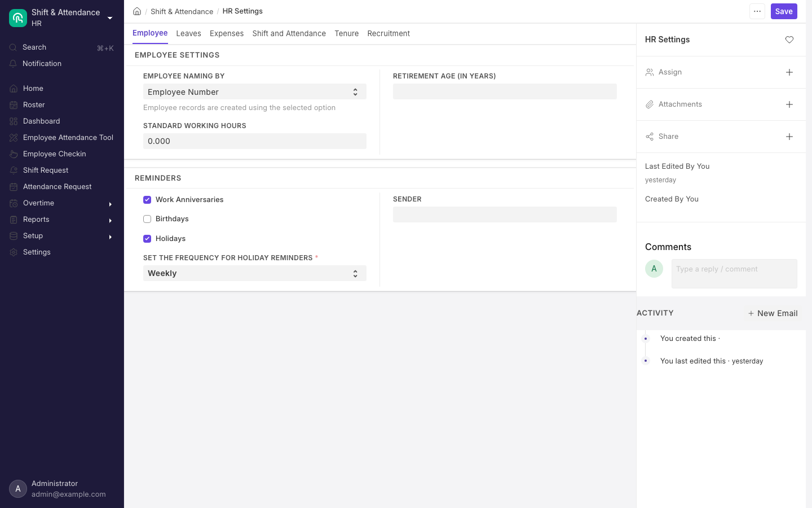
Task: Click the Employee Attendance Tool icon
Action: [x=14, y=138]
